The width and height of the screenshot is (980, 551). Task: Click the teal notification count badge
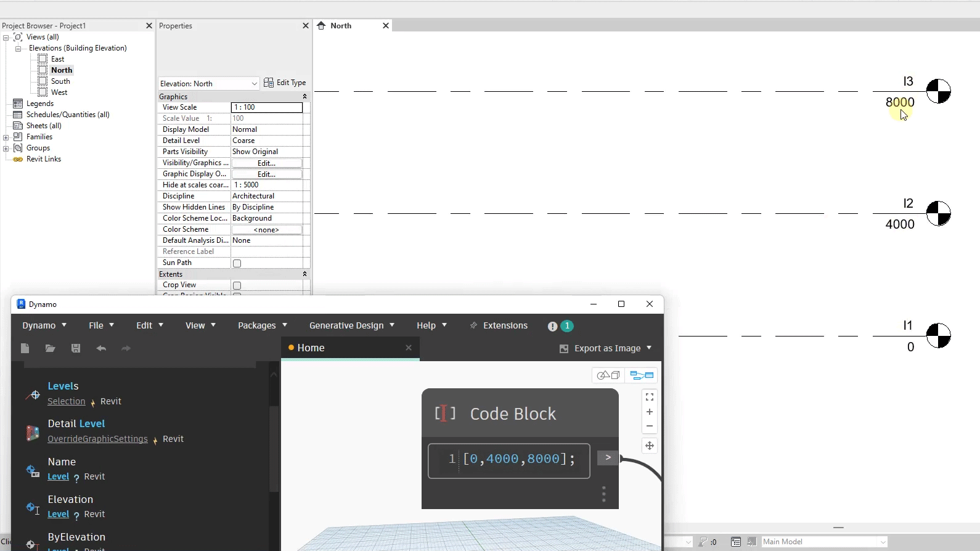[x=567, y=325]
